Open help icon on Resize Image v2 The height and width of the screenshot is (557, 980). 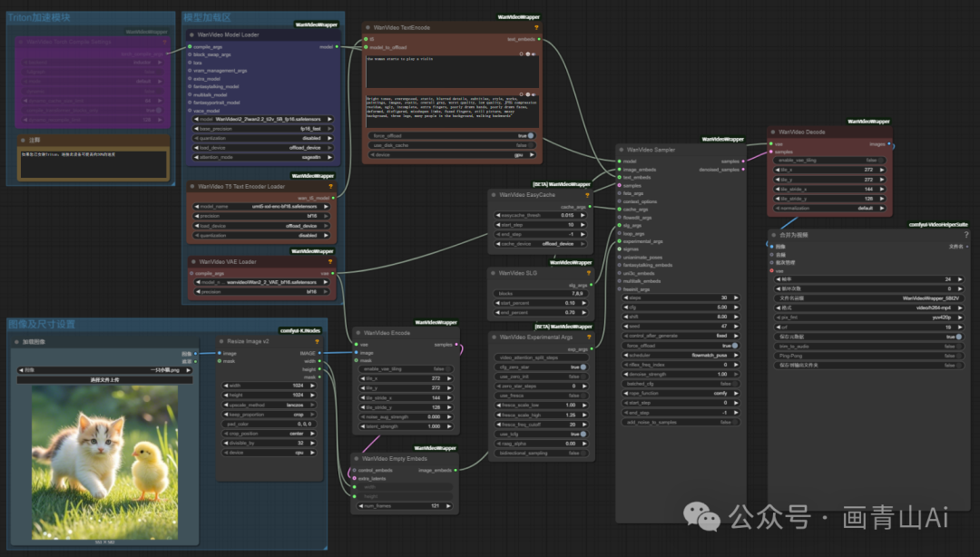318,341
